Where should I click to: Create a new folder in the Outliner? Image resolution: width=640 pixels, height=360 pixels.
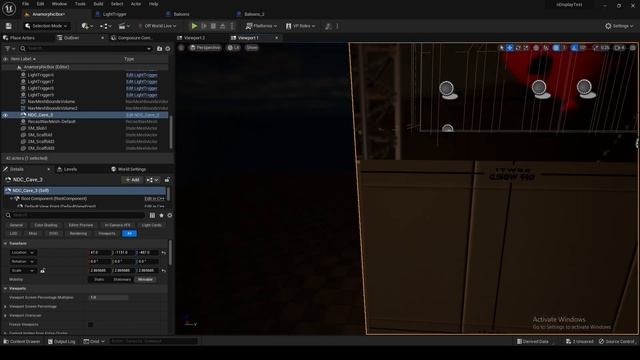pyautogui.click(x=160, y=48)
